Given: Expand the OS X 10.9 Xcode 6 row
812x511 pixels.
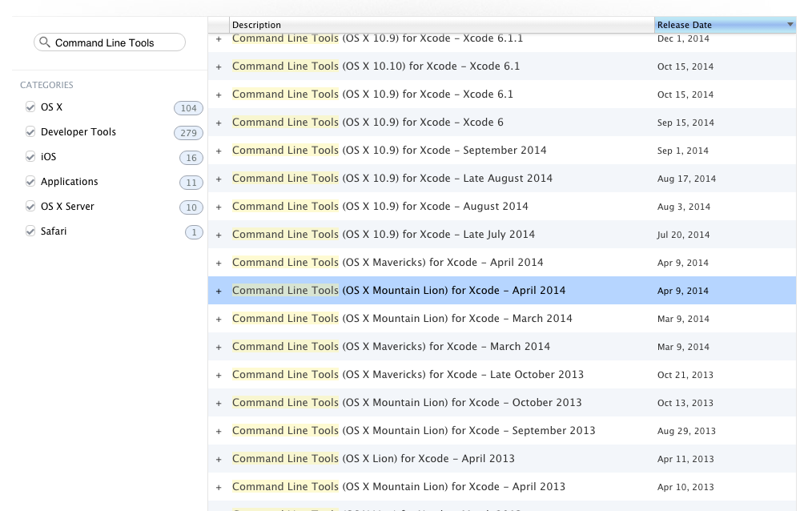Looking at the screenshot, I should pos(219,123).
